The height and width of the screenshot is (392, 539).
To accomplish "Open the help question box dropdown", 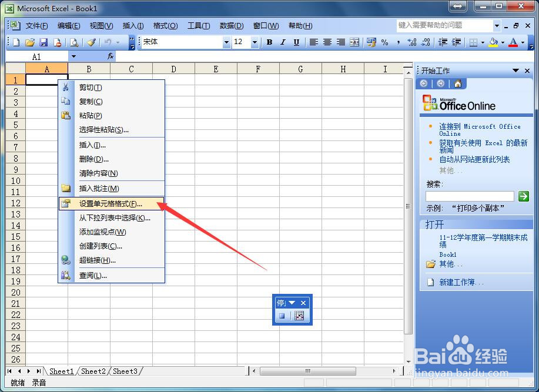I will (x=497, y=25).
